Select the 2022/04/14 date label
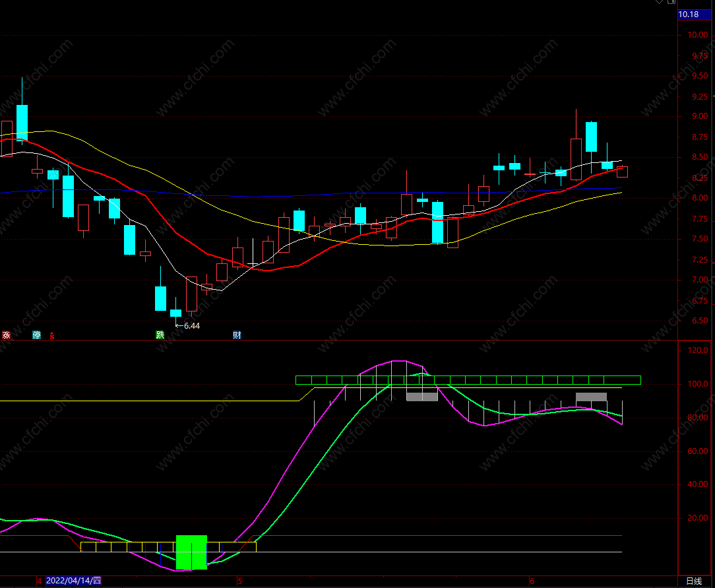 (x=73, y=581)
